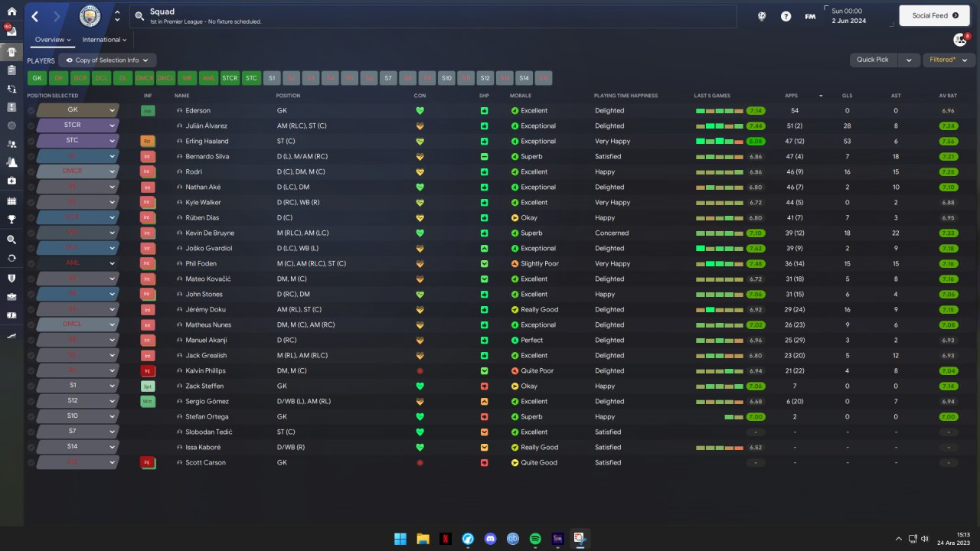Select the GK position filter chip
The height and width of the screenshot is (551, 980).
pos(37,78)
